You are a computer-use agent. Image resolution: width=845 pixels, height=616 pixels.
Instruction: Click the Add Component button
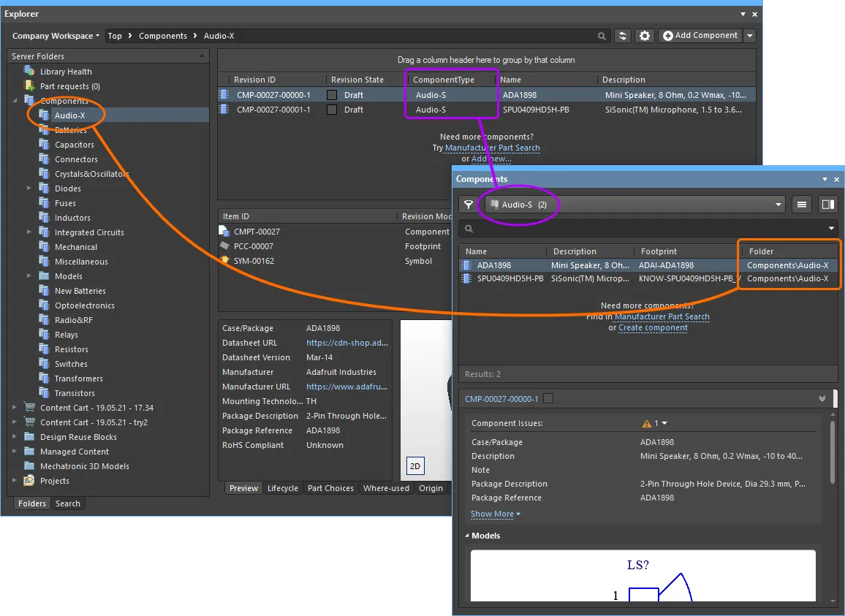pos(700,36)
